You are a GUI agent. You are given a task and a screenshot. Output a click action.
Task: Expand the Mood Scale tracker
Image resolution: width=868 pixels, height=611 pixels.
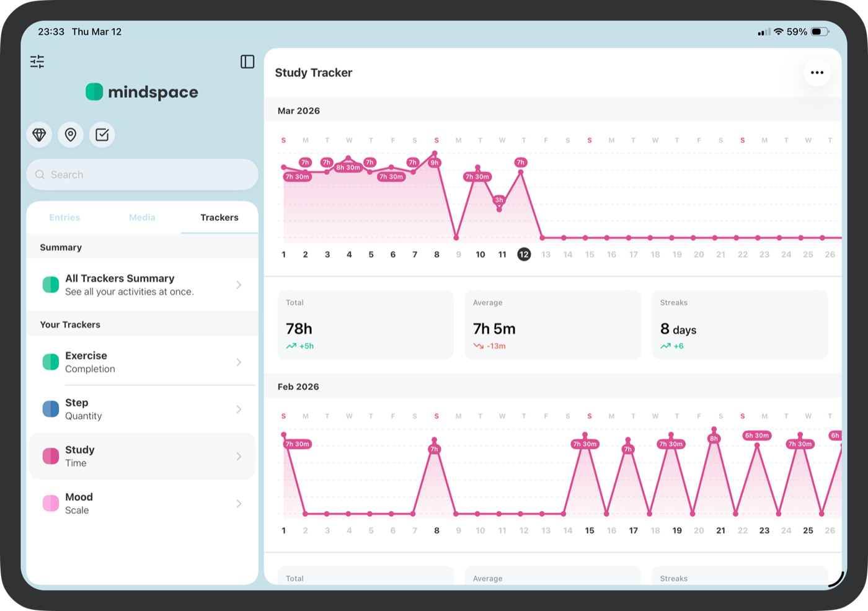[x=142, y=503]
